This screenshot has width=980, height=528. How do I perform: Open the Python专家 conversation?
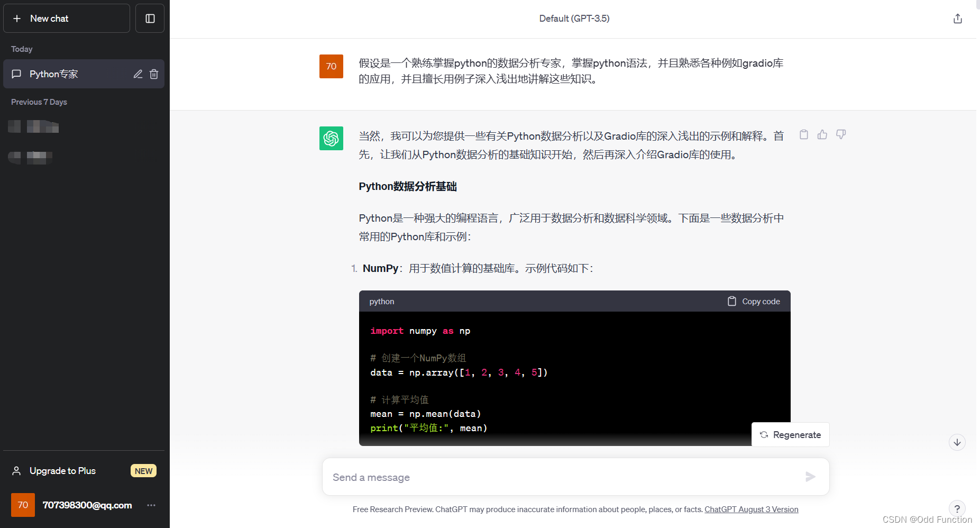[84, 74]
